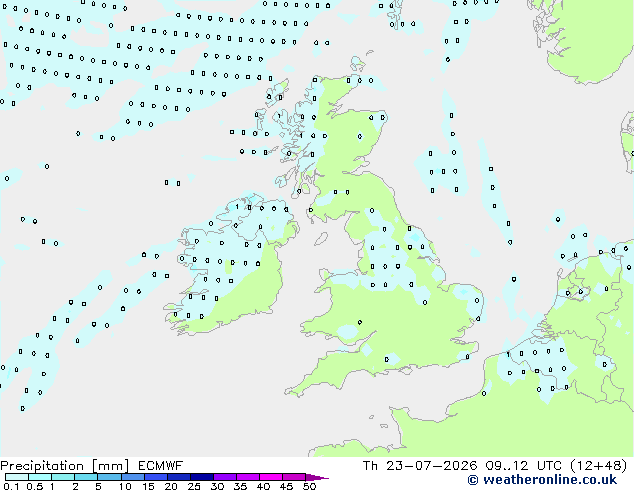Image resolution: width=634 pixels, height=490 pixels.
Task: Choose the 35–40 mm violet legend swatch
Action: pos(247,477)
